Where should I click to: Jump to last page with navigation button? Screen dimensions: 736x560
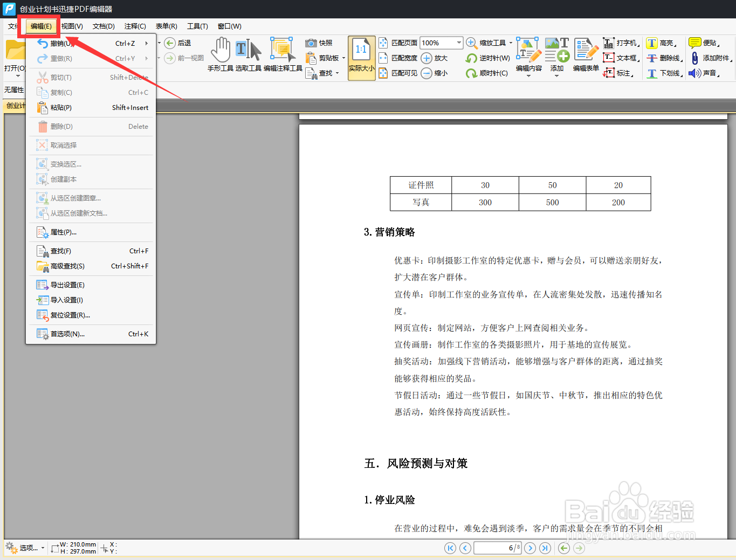(545, 548)
